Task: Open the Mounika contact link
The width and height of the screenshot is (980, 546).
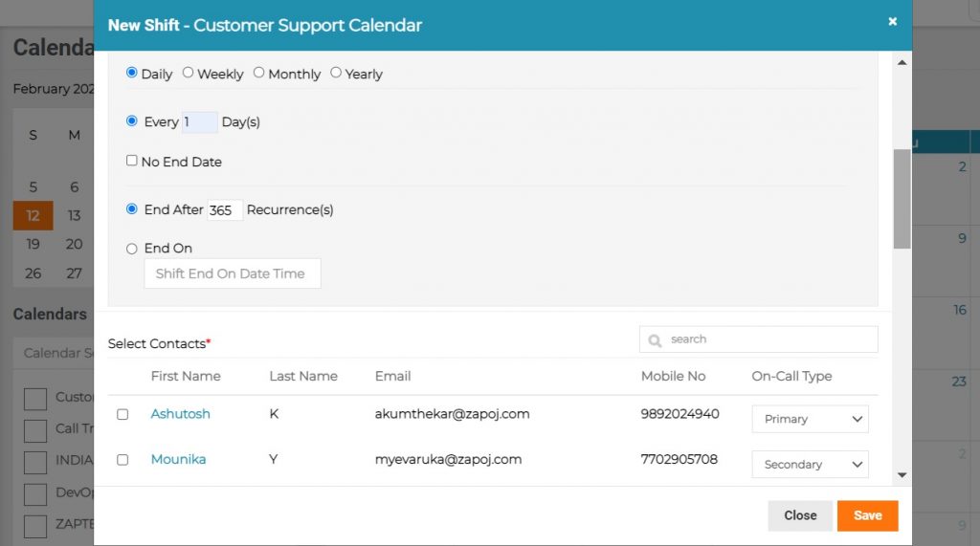Action: 178,459
